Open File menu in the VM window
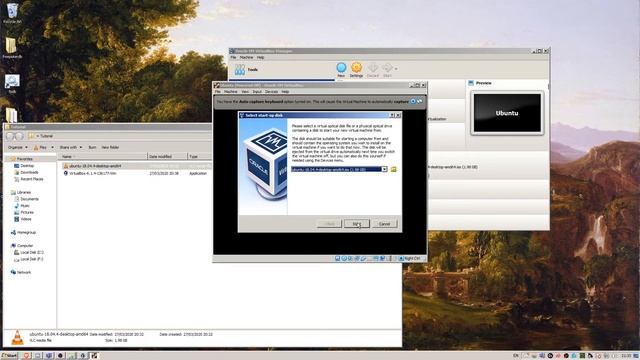Image resolution: width=640 pixels, height=360 pixels. click(x=218, y=92)
